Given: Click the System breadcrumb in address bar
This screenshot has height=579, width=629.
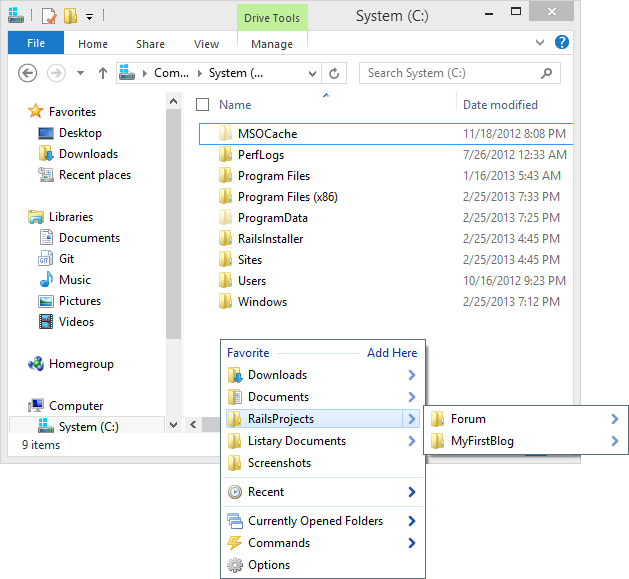Looking at the screenshot, I should (x=236, y=73).
